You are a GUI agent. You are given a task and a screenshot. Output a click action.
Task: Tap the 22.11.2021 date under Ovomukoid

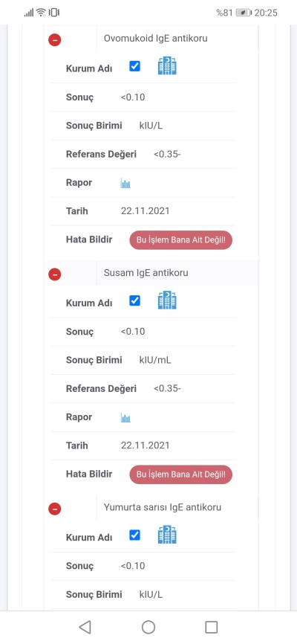(x=146, y=211)
